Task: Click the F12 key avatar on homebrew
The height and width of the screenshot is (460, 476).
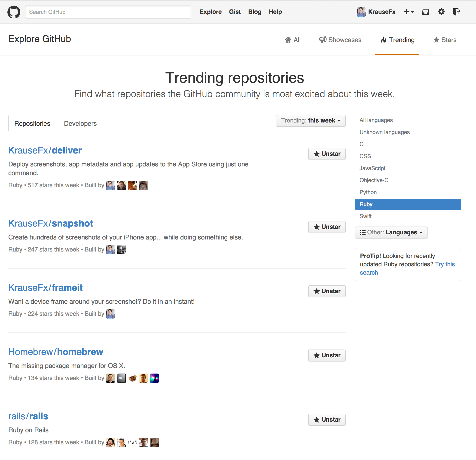Action: pos(122,378)
